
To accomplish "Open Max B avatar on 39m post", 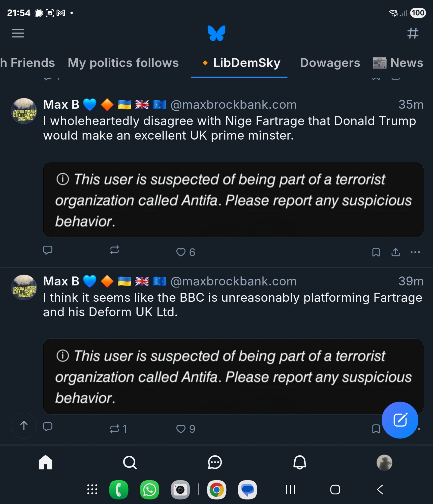I will point(24,287).
